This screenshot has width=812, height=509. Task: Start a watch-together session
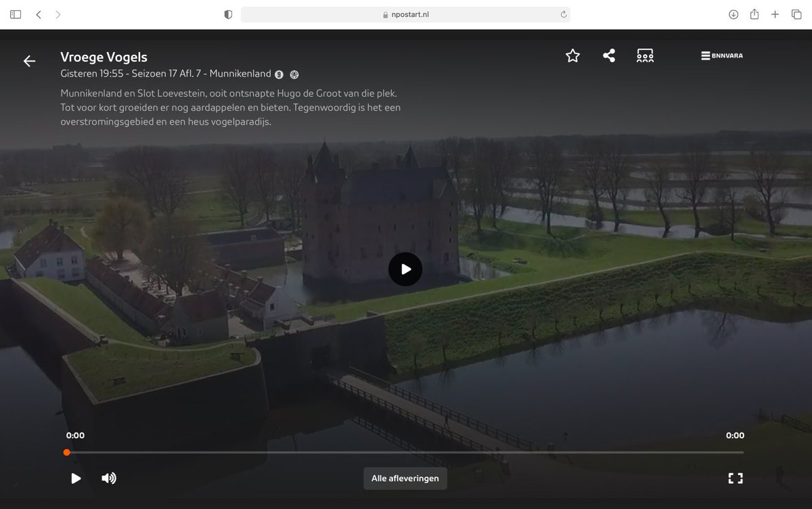644,55
